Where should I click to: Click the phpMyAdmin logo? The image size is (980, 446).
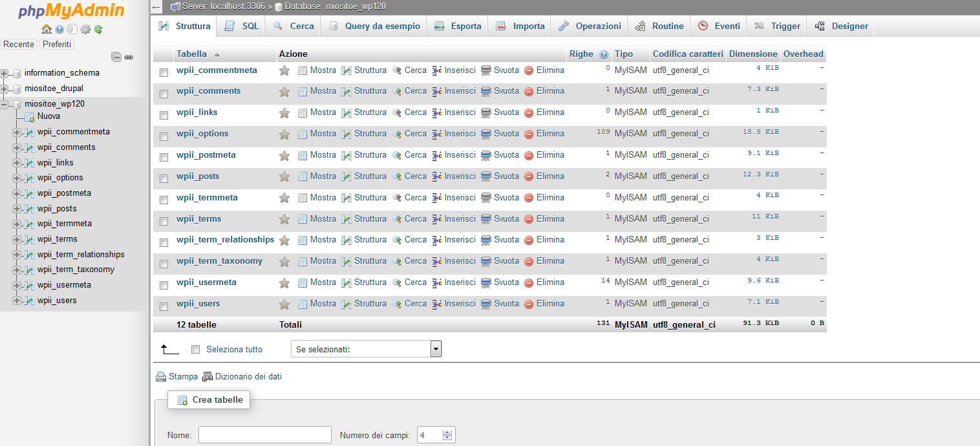point(71,11)
